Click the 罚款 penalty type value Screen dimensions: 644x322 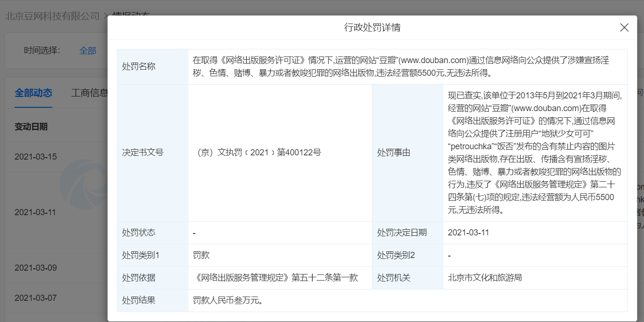tap(201, 255)
